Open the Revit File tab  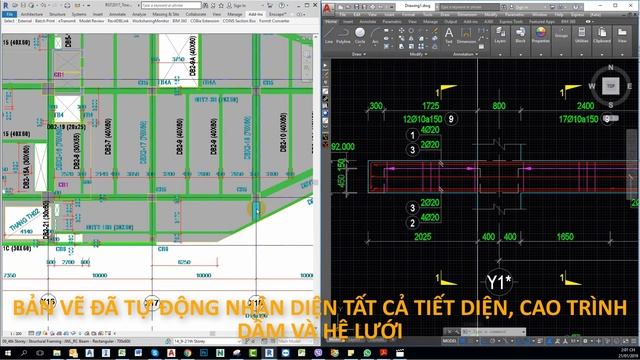(x=9, y=14)
